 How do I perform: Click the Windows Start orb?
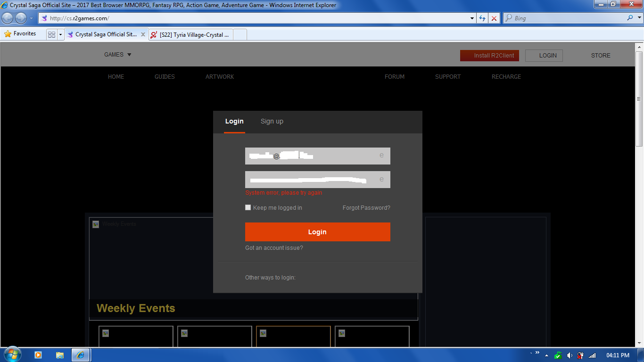click(12, 354)
